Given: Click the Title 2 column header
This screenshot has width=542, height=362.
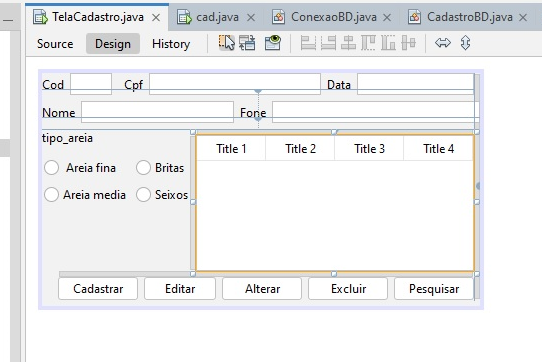Looking at the screenshot, I should (300, 149).
